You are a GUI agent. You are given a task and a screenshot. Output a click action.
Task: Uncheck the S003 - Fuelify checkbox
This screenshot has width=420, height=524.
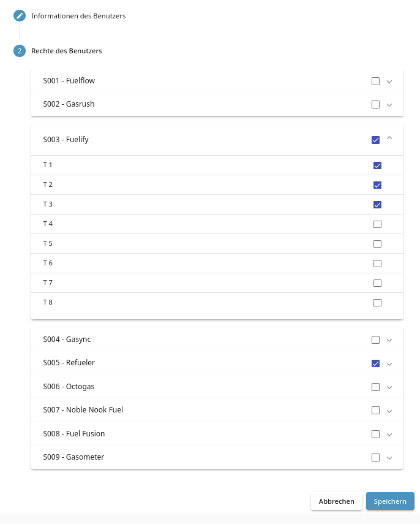click(x=375, y=140)
